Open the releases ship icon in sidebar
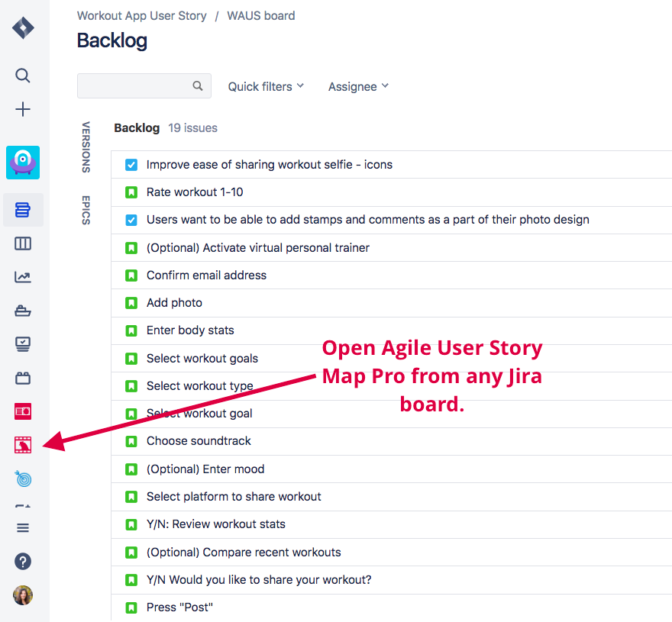This screenshot has height=622, width=672. pos(23,311)
